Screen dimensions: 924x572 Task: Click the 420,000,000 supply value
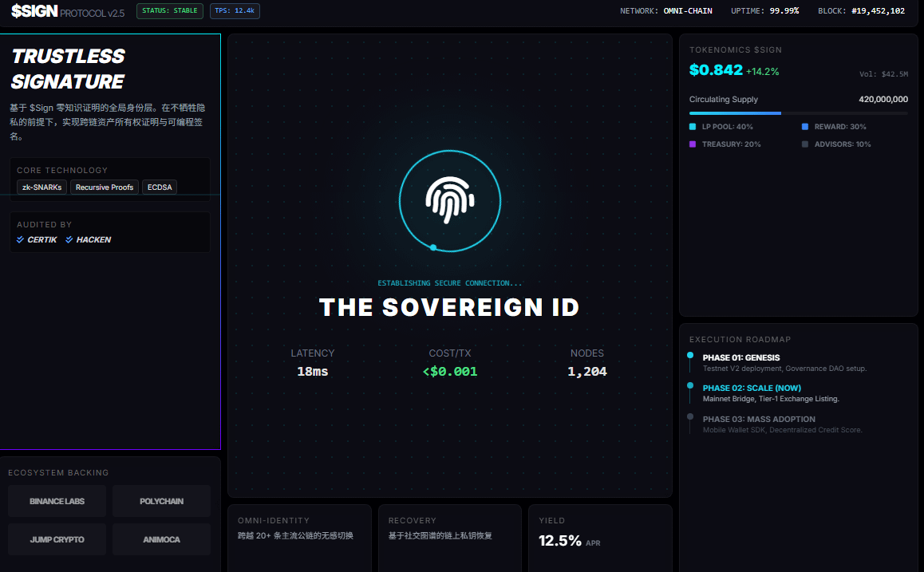coord(883,100)
